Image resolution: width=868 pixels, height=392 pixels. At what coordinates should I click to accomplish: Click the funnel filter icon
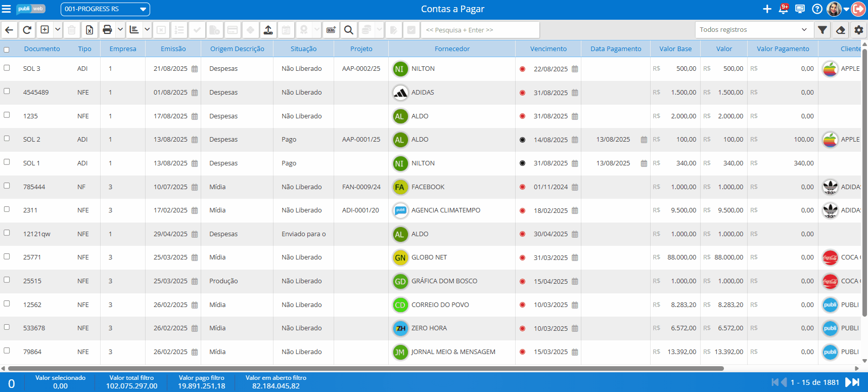[823, 30]
